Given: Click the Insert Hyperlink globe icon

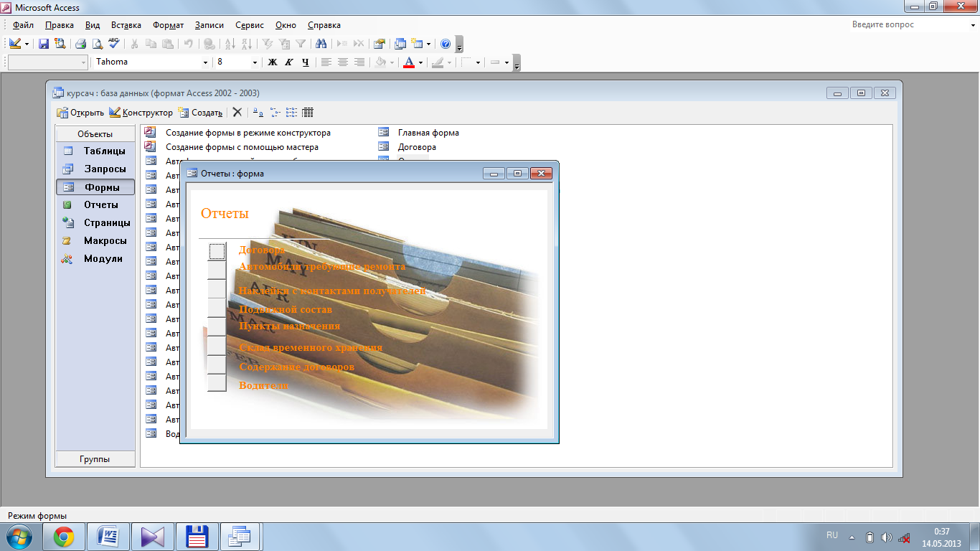Looking at the screenshot, I should pos(209,44).
